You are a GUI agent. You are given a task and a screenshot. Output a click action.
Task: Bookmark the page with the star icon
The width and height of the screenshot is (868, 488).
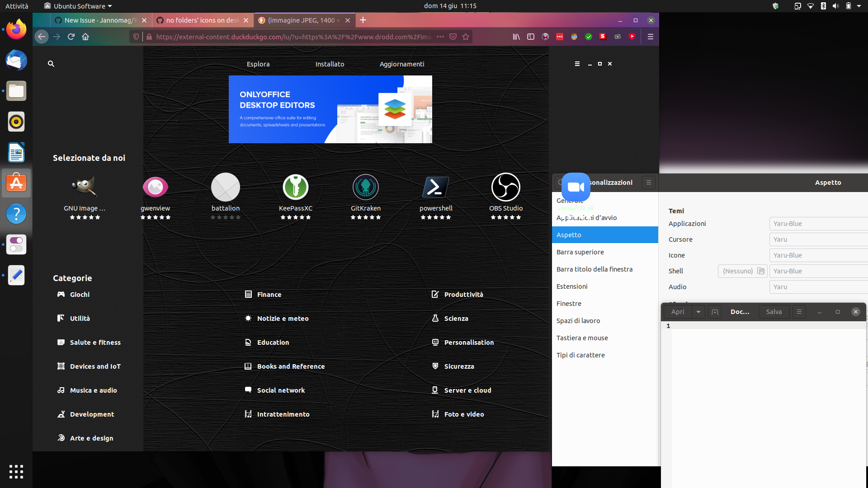(x=466, y=37)
